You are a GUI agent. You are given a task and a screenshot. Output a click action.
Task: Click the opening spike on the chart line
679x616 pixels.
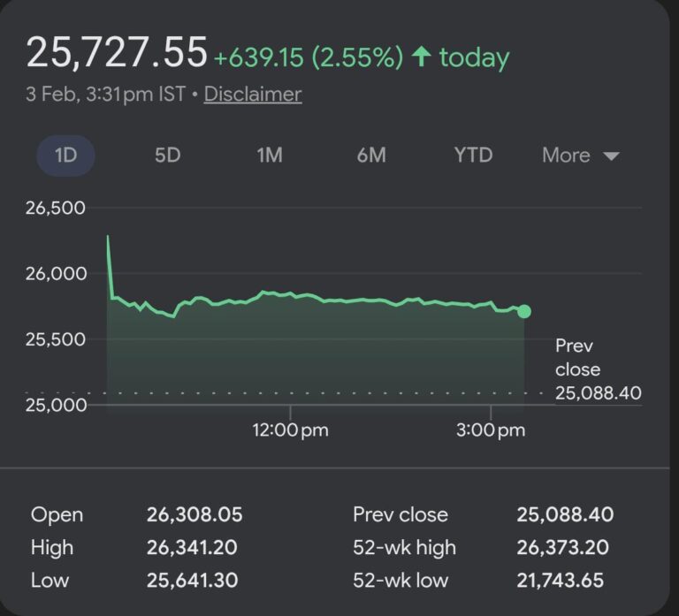click(x=108, y=239)
